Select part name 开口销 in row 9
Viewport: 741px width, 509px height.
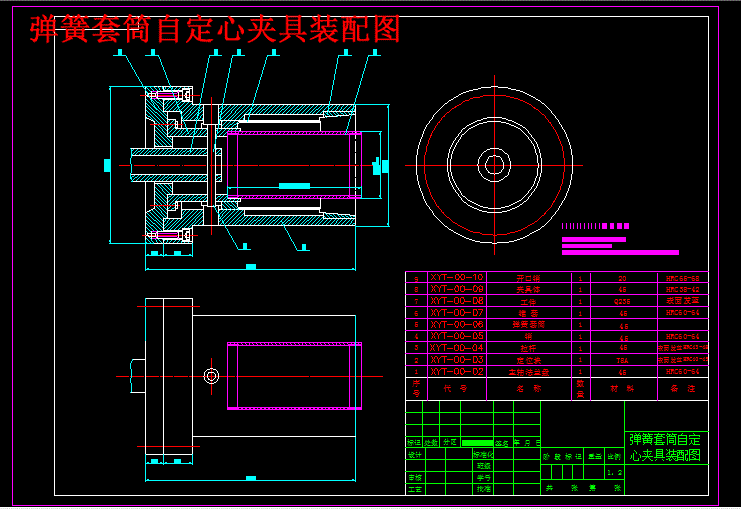[528, 278]
